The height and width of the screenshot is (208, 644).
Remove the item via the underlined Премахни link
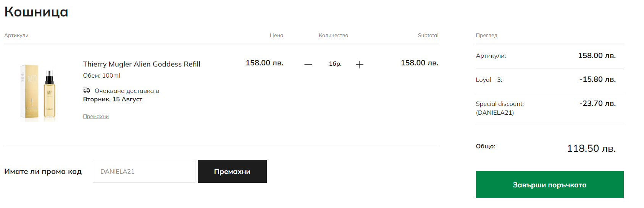[x=96, y=117]
